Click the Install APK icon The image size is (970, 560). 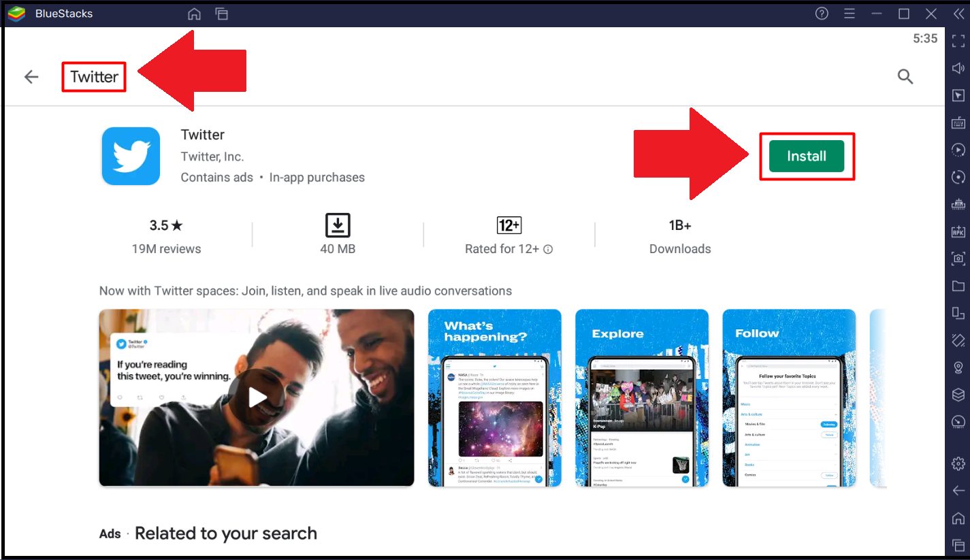coord(958,231)
